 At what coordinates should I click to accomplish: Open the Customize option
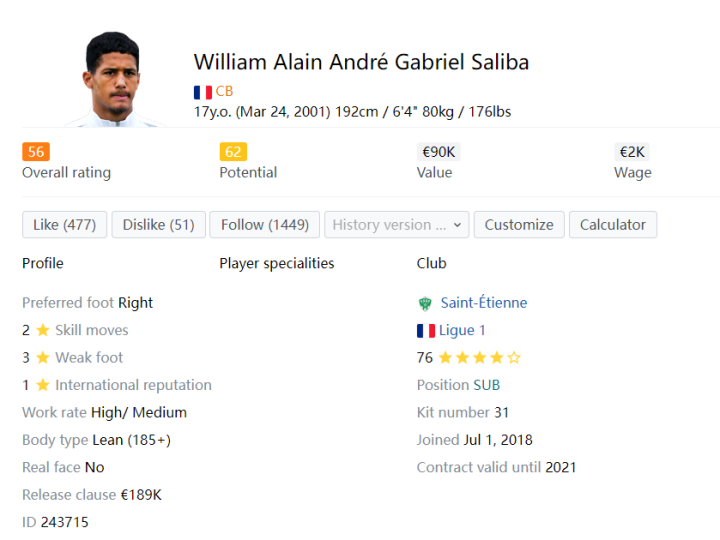click(x=519, y=225)
